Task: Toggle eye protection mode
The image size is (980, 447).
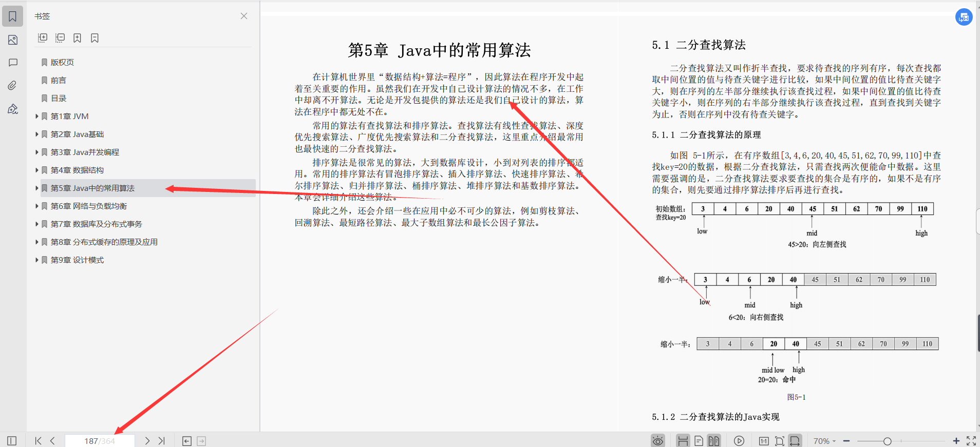Action: click(658, 441)
